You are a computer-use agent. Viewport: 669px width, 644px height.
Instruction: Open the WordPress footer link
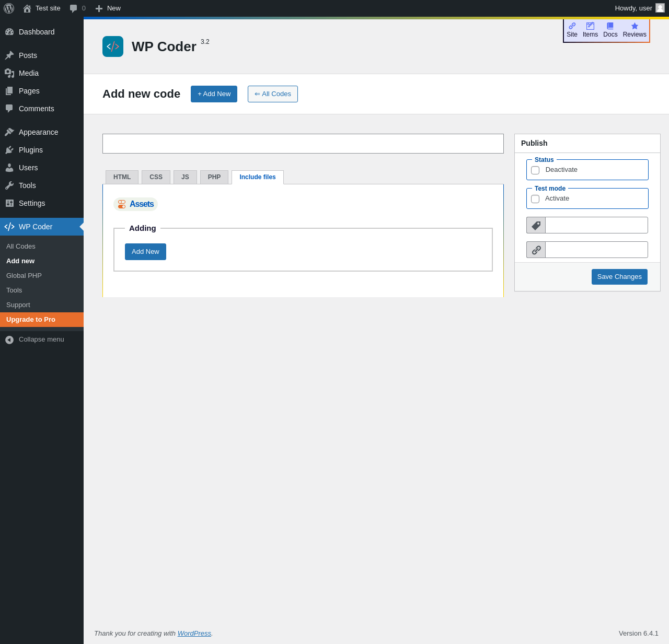[x=194, y=633]
